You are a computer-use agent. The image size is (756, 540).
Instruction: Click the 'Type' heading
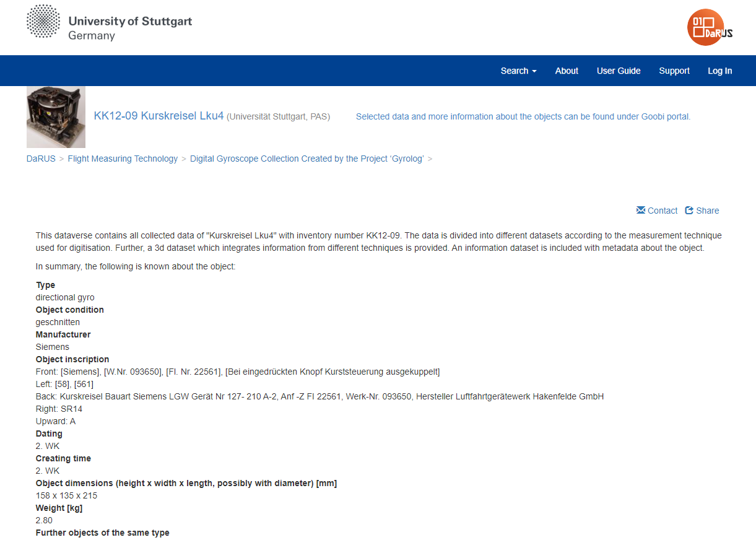click(x=45, y=285)
